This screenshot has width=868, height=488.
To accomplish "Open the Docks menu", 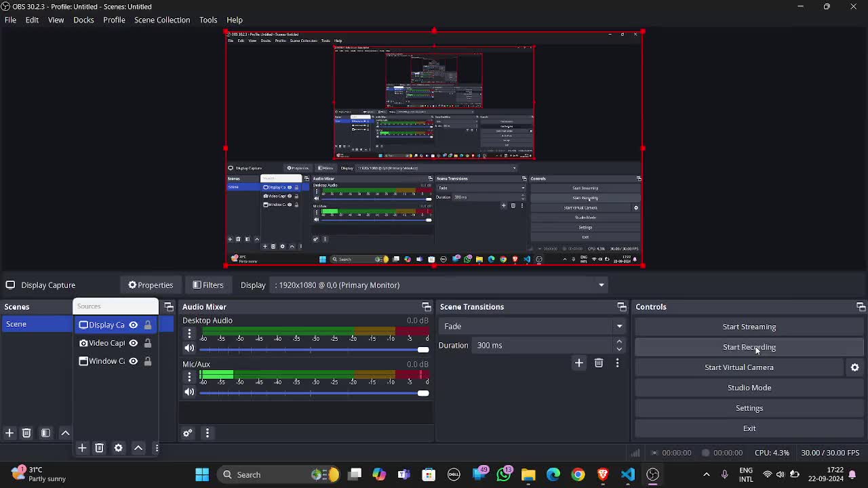I will 83,20.
